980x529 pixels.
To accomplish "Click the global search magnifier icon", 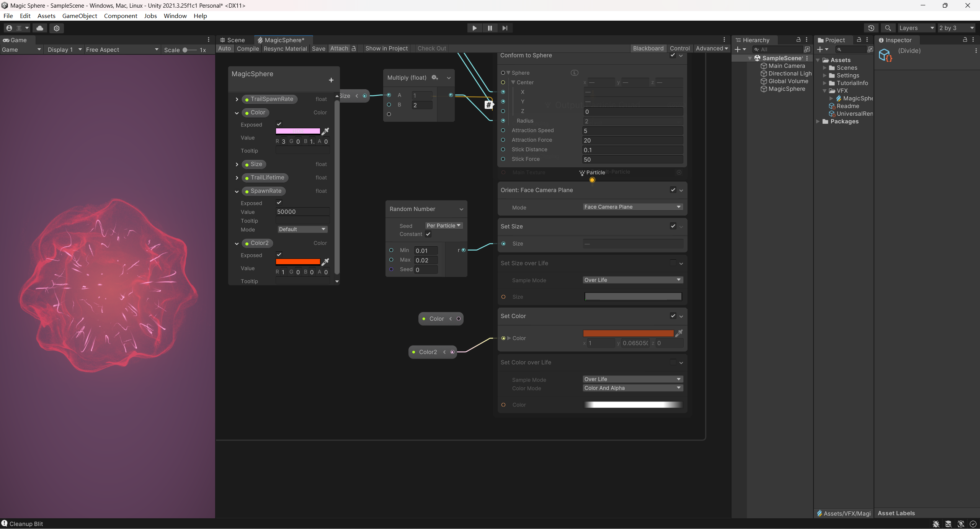I will pos(888,28).
